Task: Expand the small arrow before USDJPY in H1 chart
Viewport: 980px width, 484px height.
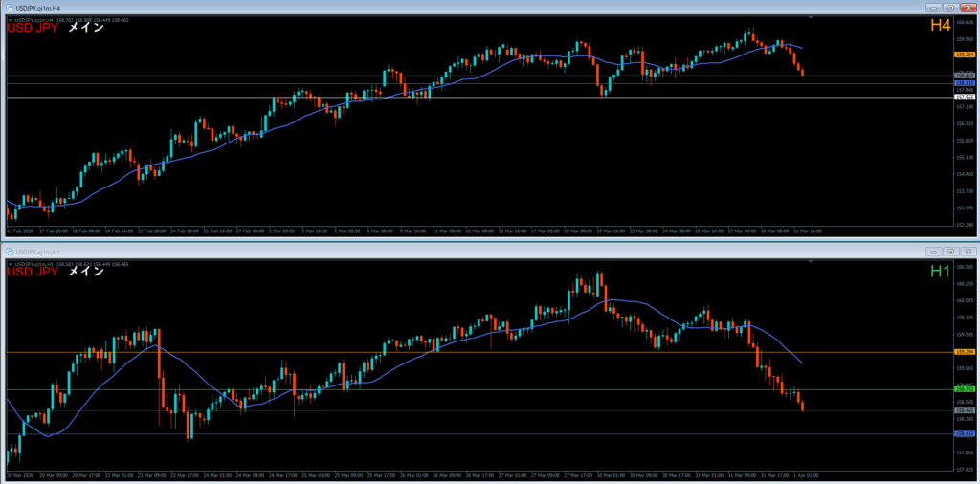Action: (11, 263)
